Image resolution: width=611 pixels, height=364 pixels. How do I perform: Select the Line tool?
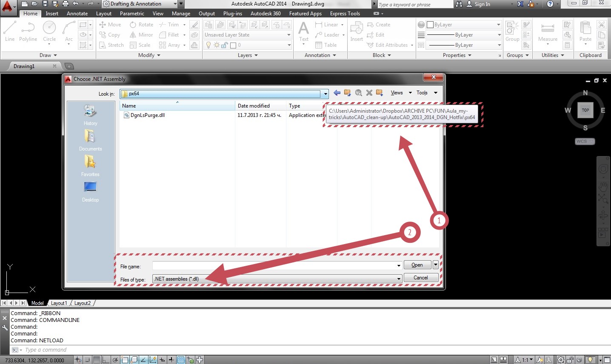[x=10, y=32]
